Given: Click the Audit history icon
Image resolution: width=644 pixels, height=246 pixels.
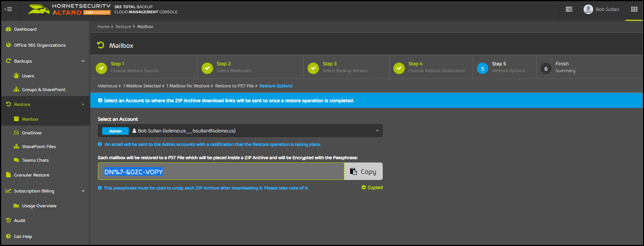Looking at the screenshot, I should tap(8, 220).
